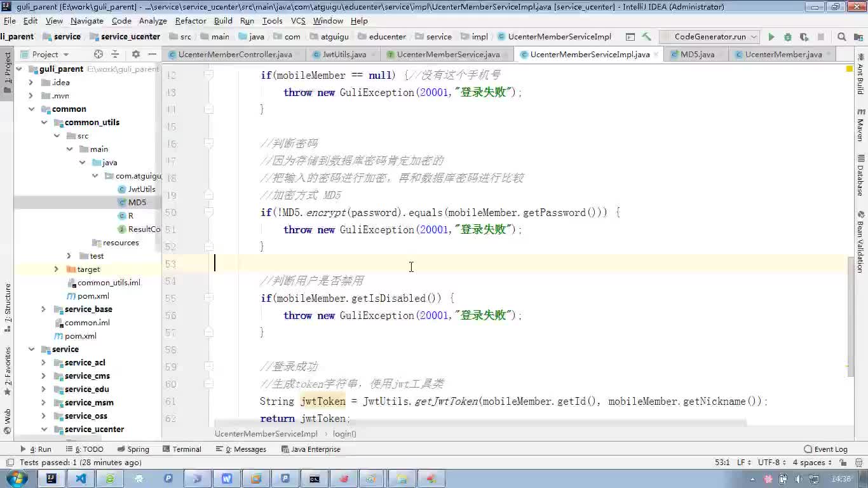The width and height of the screenshot is (868, 488).
Task: Collapse the common module
Action: point(31,109)
